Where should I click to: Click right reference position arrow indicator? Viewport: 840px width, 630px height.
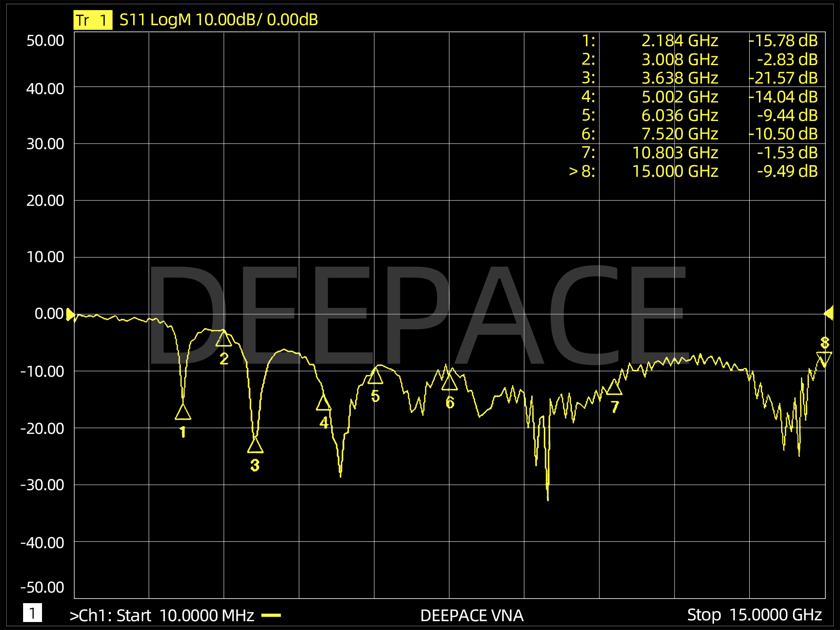click(829, 313)
